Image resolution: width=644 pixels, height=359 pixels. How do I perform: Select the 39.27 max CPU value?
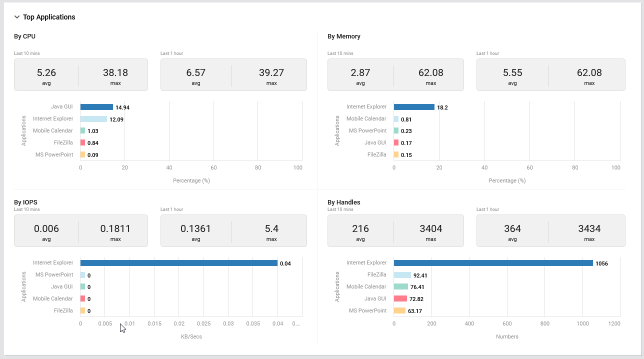[x=271, y=72]
